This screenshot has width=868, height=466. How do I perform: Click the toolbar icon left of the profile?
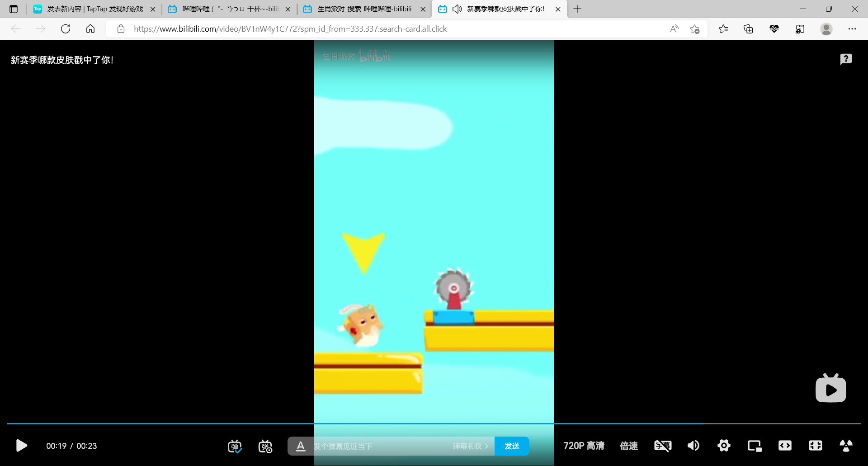tap(800, 29)
